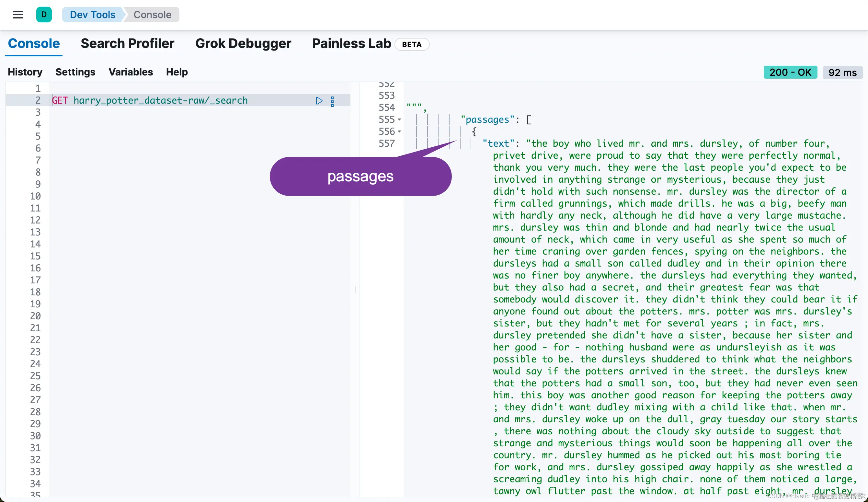The height and width of the screenshot is (502, 868).
Task: Run the GET request with play icon
Action: (319, 101)
